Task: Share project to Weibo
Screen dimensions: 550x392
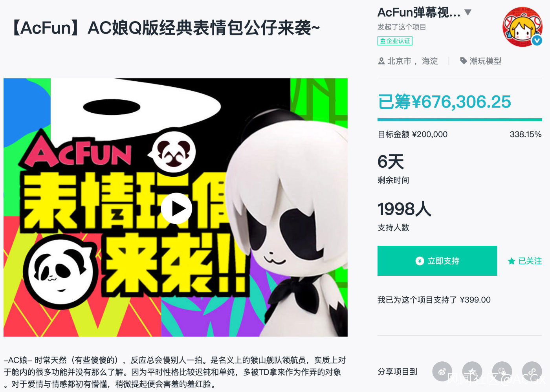Action: tap(442, 372)
